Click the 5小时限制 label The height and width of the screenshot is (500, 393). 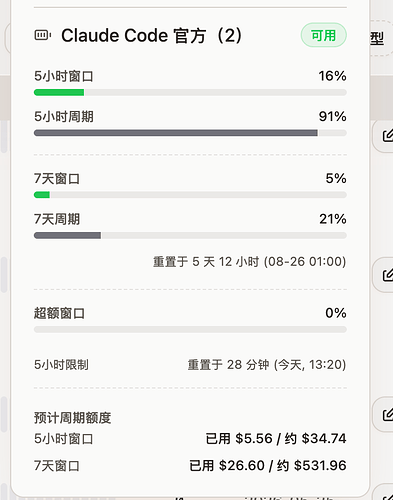coord(61,365)
